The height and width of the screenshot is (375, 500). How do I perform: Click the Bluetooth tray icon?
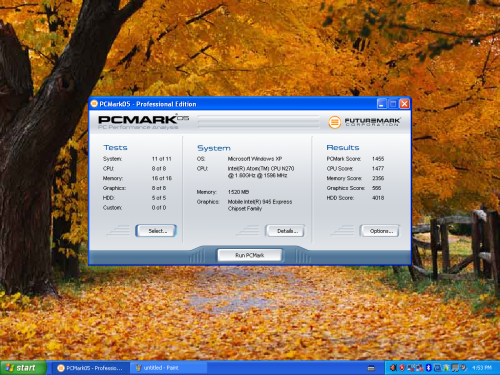point(429,368)
